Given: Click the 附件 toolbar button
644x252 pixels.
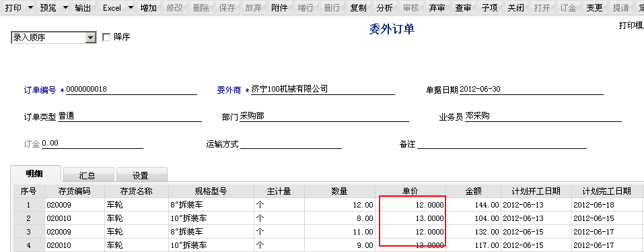Looking at the screenshot, I should coord(280,8).
